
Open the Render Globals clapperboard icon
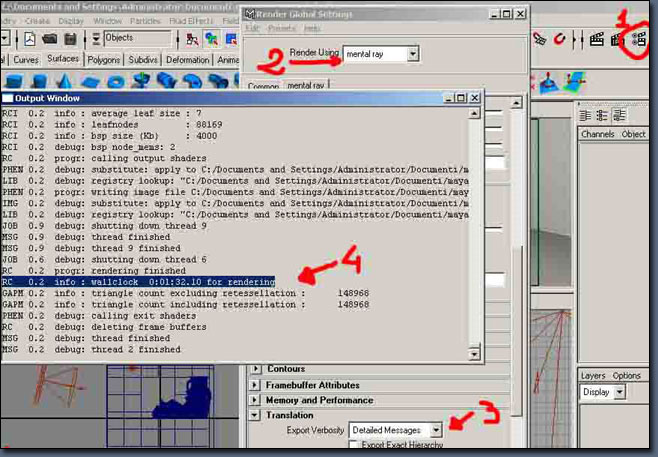pos(639,40)
